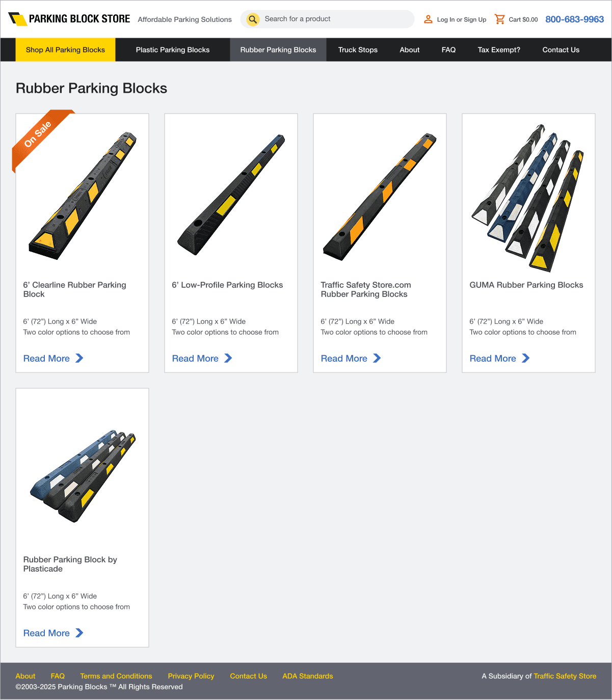
Task: Open footer ADA Standards link
Action: 308,676
